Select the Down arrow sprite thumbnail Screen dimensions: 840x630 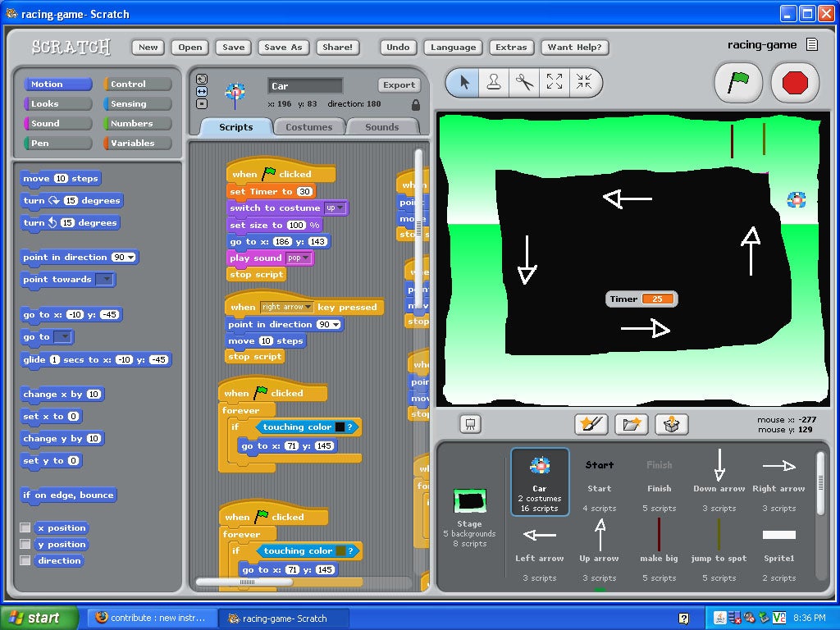click(719, 476)
